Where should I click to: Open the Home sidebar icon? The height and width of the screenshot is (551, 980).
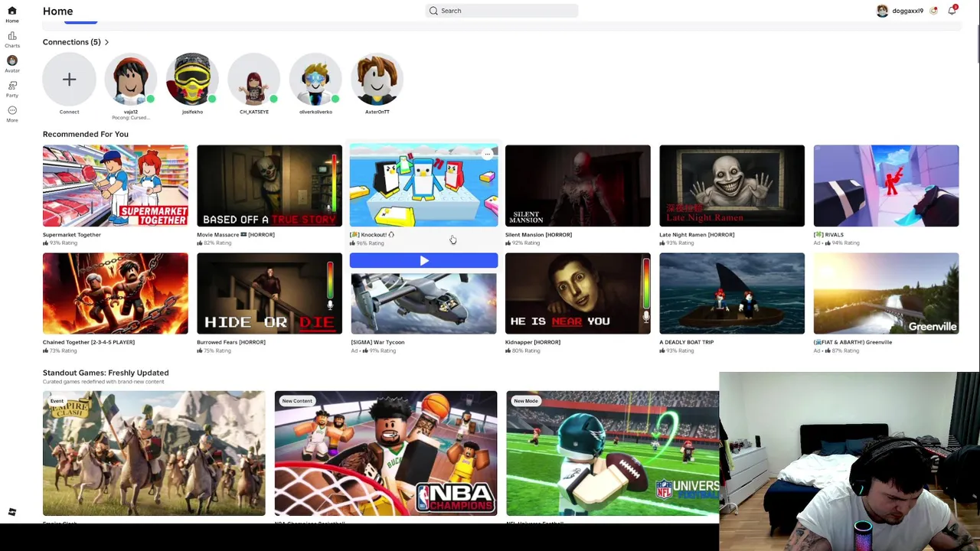(11, 11)
